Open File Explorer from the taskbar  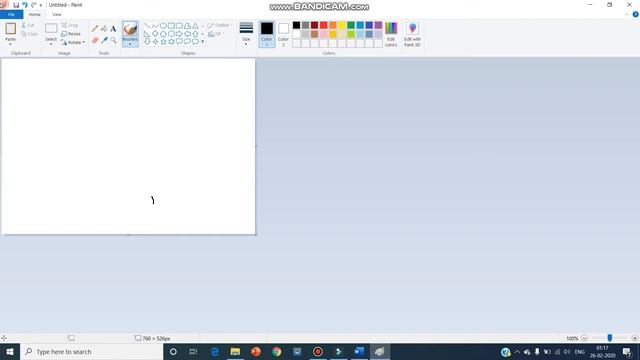(235, 351)
